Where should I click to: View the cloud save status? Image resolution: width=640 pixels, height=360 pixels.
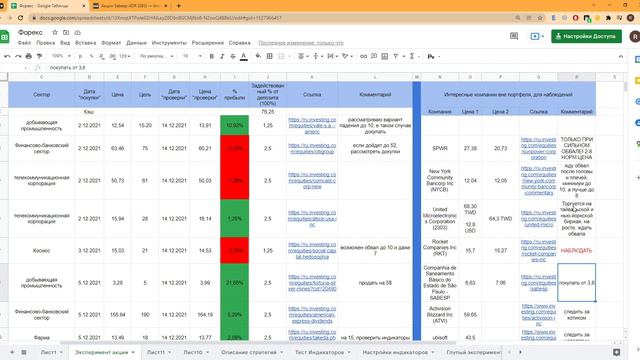click(x=78, y=32)
